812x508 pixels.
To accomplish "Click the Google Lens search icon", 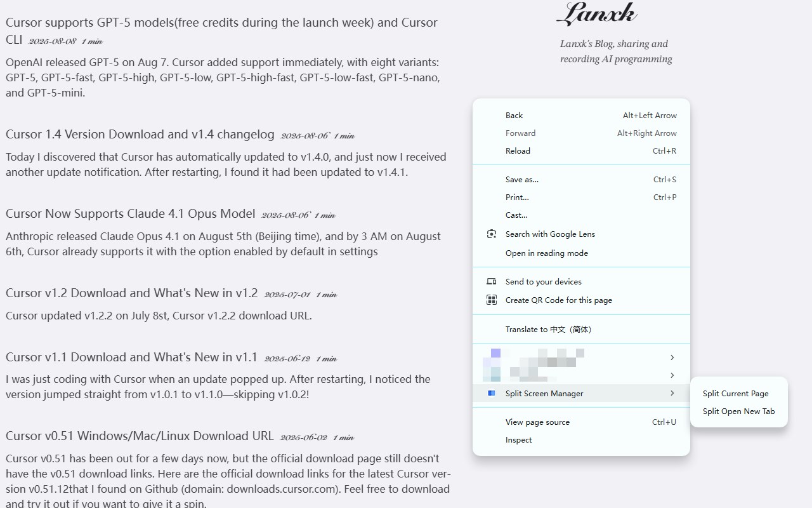I will click(492, 234).
